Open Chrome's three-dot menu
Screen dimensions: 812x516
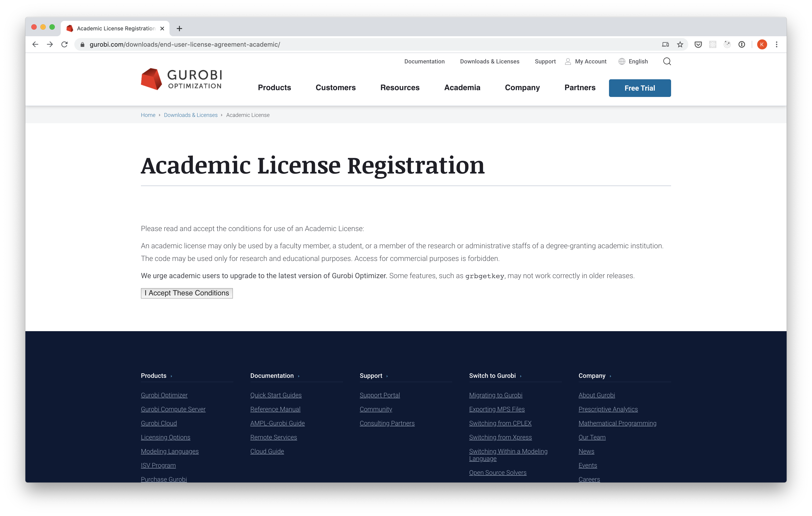click(776, 44)
